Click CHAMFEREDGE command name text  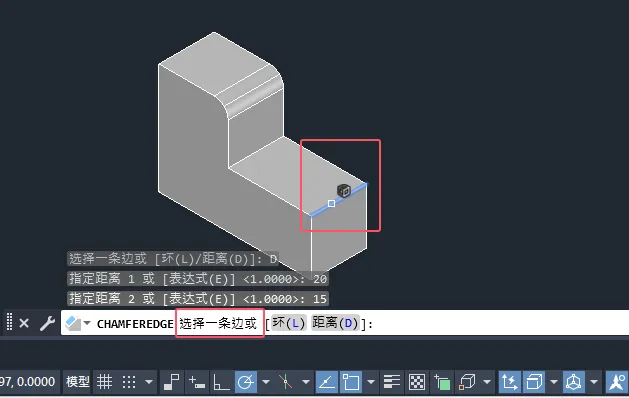click(x=135, y=324)
